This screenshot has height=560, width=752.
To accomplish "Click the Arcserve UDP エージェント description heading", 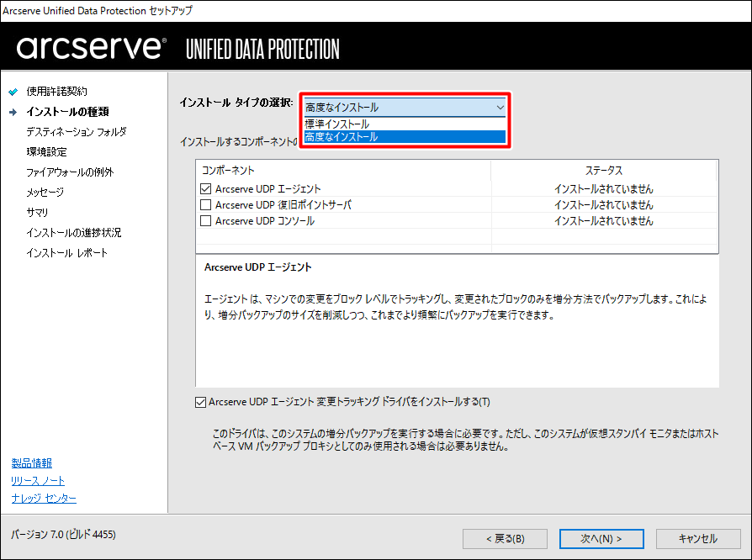I will click(258, 267).
